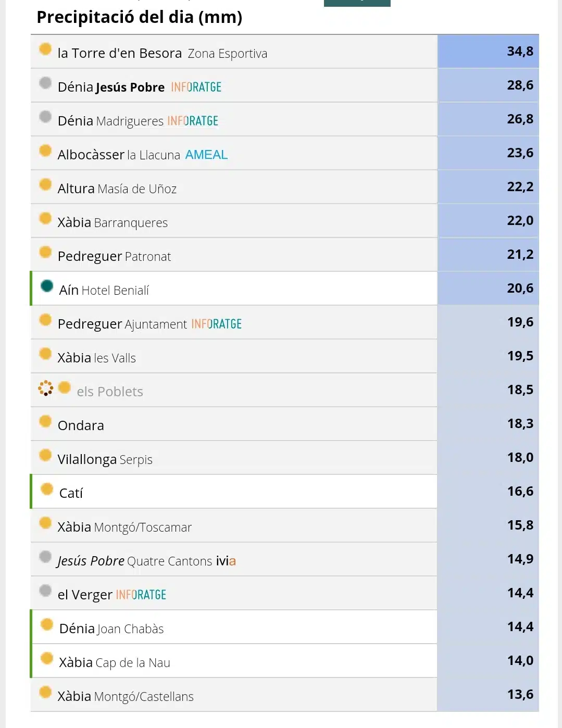The height and width of the screenshot is (728, 562).
Task: Click the grey dot next to el Verger
Action: point(45,591)
